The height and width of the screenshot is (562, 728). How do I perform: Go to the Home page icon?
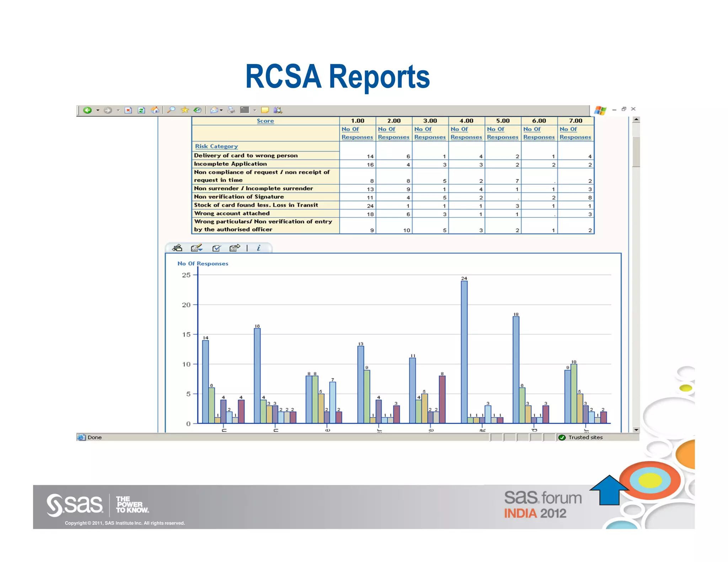point(155,110)
